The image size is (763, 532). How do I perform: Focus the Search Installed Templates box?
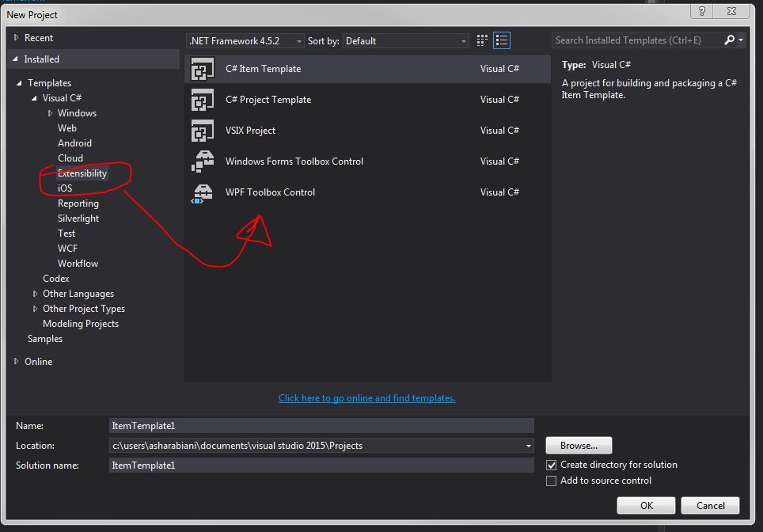637,40
